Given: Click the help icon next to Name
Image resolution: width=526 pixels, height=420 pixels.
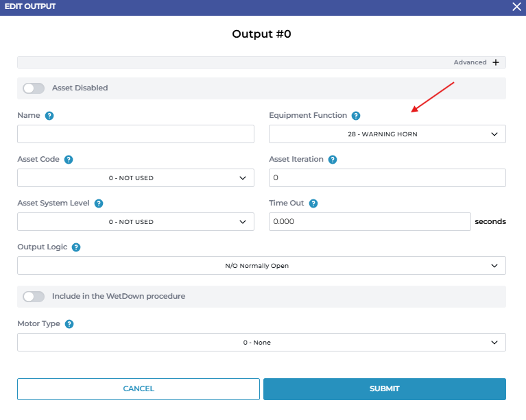Looking at the screenshot, I should [x=49, y=116].
